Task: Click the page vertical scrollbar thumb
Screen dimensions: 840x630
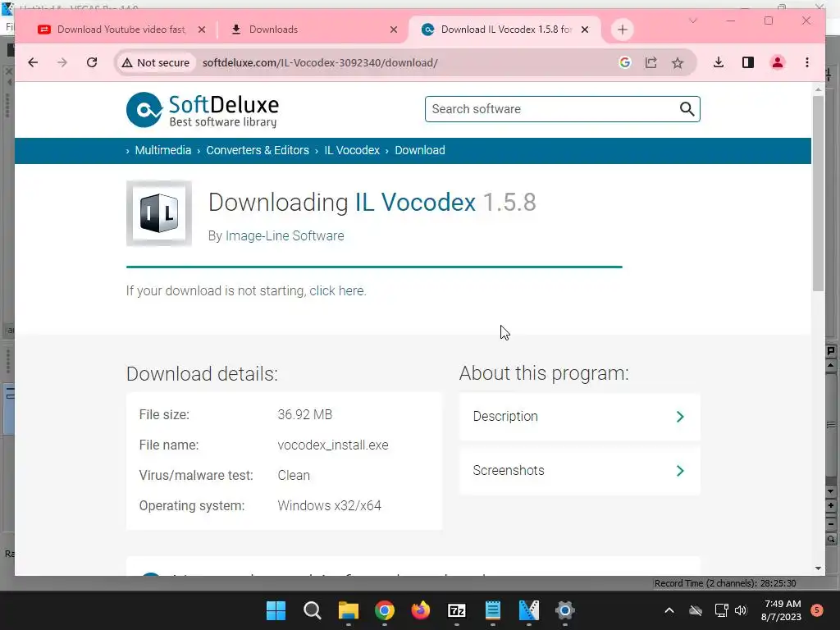Action: point(818,194)
